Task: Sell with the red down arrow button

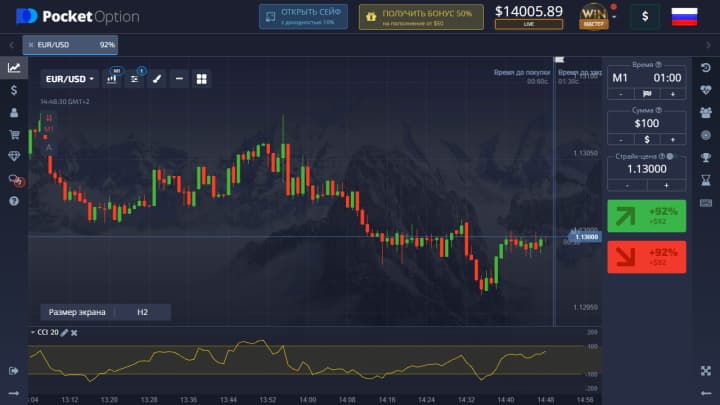Action: [x=647, y=257]
